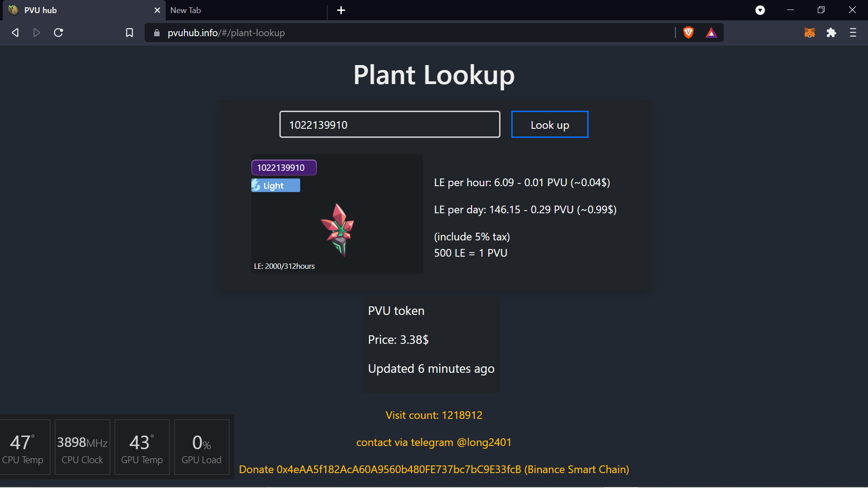The image size is (868, 488).
Task: Click the site lock icon in address bar
Action: 157,33
